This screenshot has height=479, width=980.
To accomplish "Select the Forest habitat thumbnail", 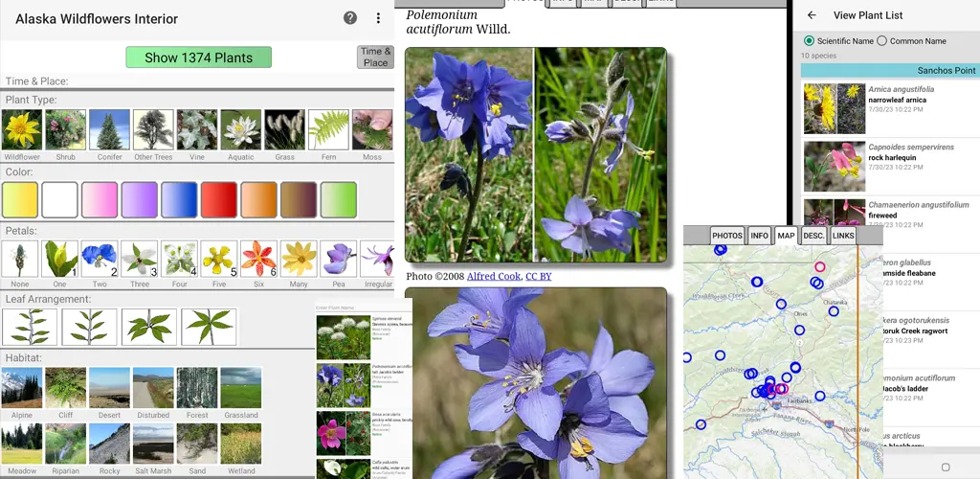I will coord(197,388).
